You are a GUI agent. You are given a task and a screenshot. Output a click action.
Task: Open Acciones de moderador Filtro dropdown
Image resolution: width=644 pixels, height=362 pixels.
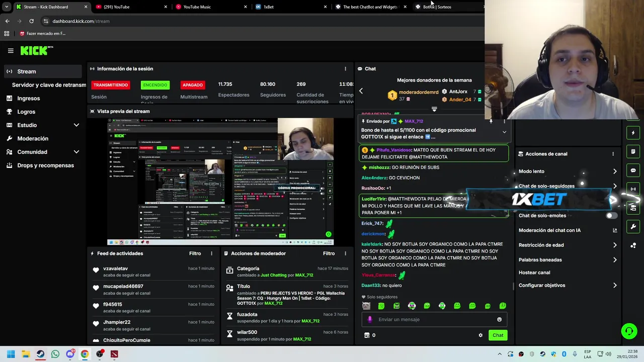(329, 253)
